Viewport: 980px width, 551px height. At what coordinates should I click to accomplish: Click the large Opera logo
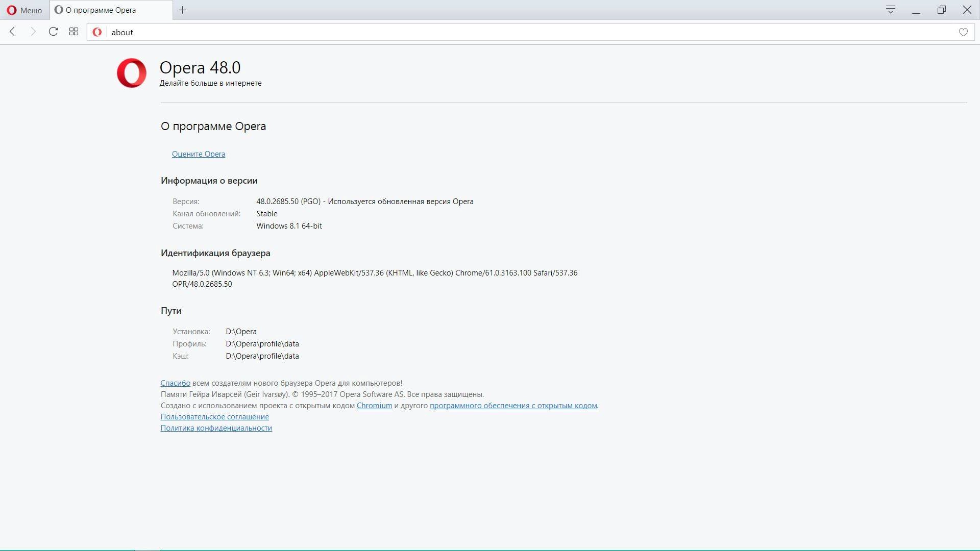tap(132, 73)
